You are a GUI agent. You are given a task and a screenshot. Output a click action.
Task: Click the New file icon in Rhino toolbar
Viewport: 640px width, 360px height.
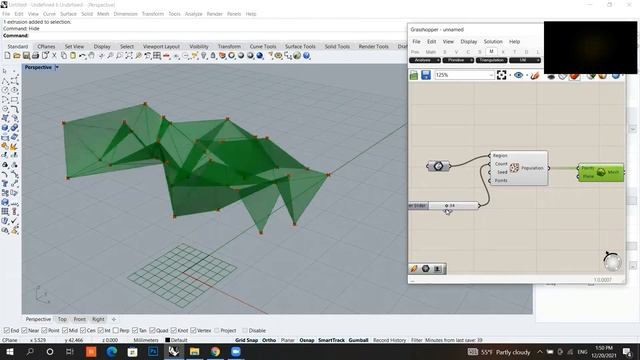[7, 56]
